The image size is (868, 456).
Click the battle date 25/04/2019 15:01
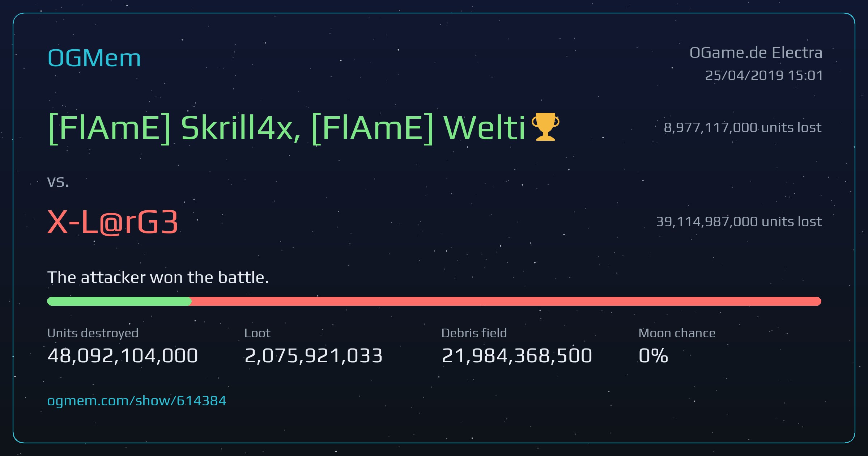(x=764, y=75)
